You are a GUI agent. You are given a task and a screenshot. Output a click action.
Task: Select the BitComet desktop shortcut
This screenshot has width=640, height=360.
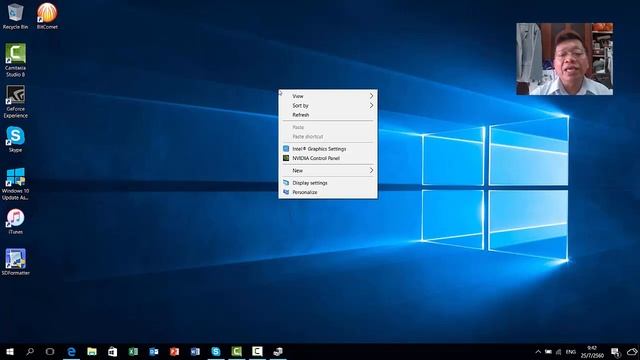coord(47,16)
